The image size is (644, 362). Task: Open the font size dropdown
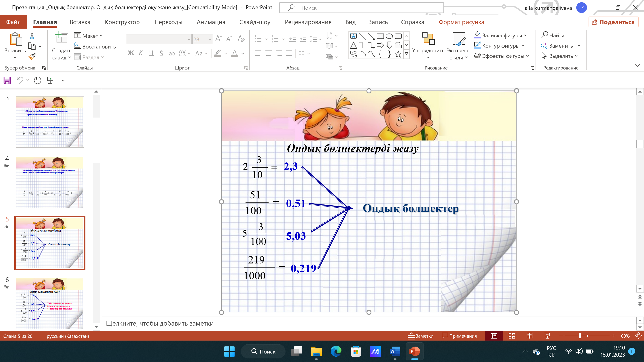tap(210, 39)
